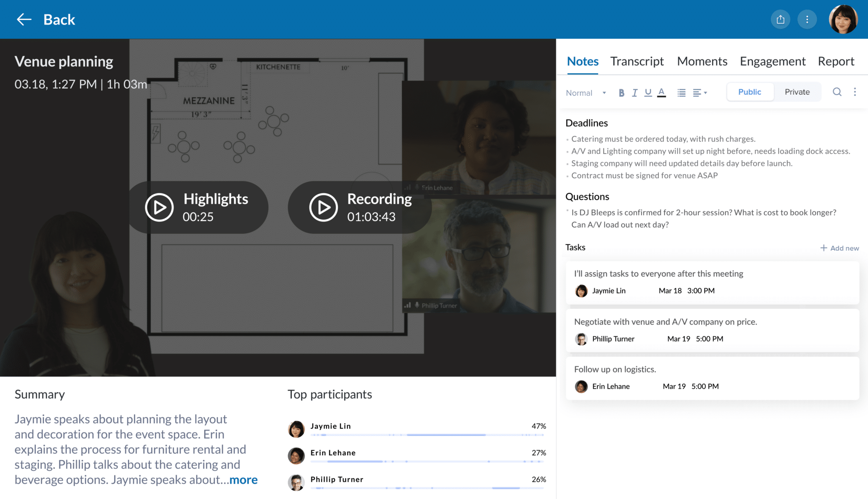Screen dimensions: 868x499
Task: Open the user profile avatar
Action: click(843, 19)
